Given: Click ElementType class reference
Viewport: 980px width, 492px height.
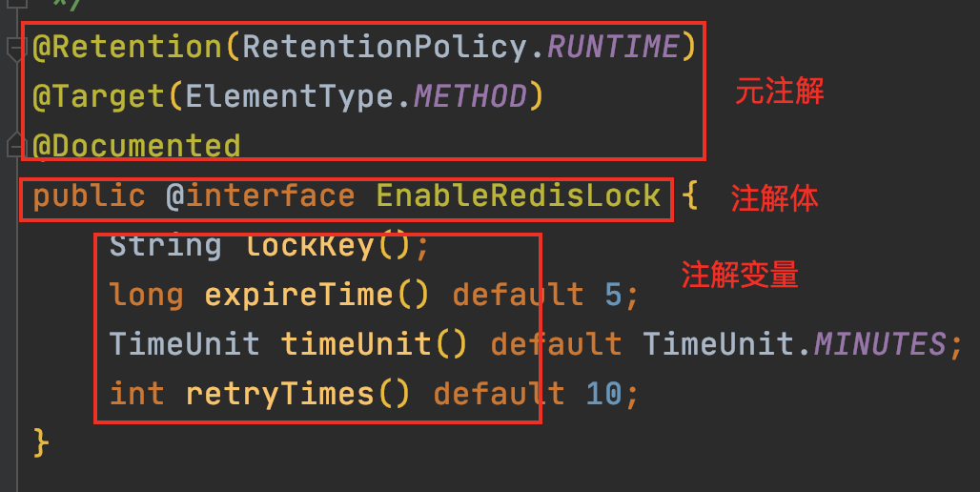Looking at the screenshot, I should pyautogui.click(x=290, y=97).
